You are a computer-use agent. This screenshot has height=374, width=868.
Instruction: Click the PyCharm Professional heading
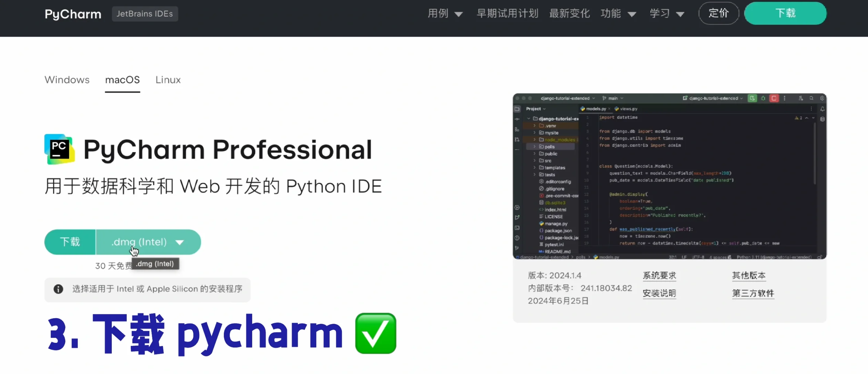coord(228,150)
